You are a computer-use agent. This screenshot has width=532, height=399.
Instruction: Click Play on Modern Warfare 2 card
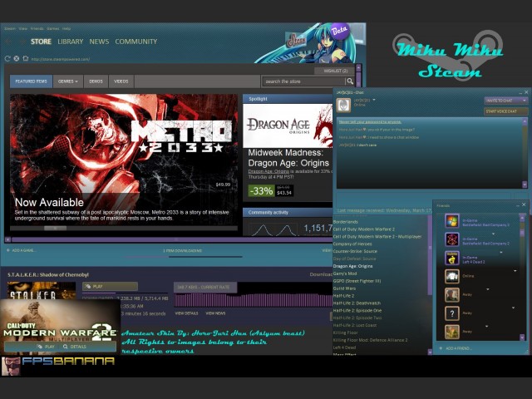46,347
